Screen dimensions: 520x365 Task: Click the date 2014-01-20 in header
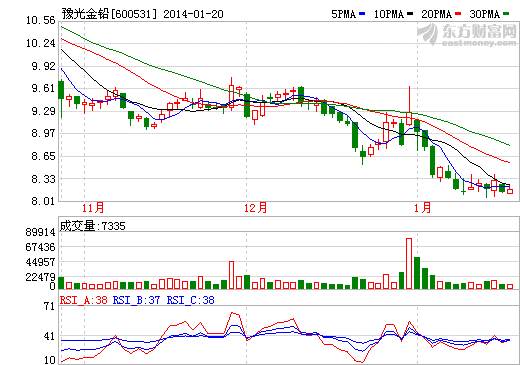[x=193, y=14]
